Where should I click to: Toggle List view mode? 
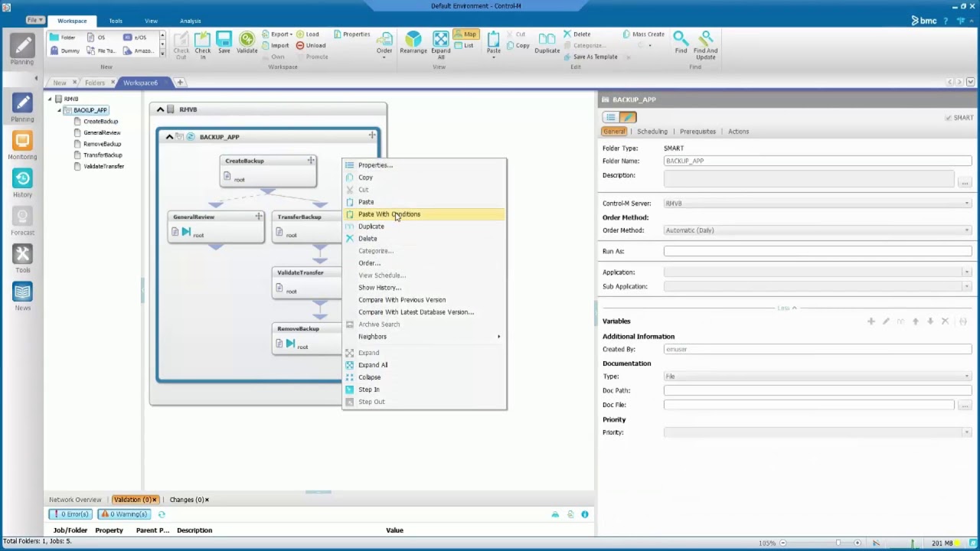click(464, 45)
